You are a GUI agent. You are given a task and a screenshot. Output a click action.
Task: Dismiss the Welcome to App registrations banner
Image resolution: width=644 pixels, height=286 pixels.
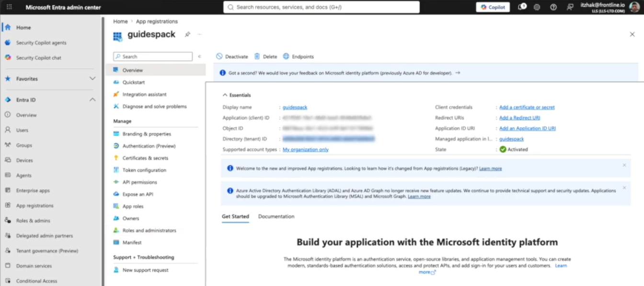pos(624,165)
